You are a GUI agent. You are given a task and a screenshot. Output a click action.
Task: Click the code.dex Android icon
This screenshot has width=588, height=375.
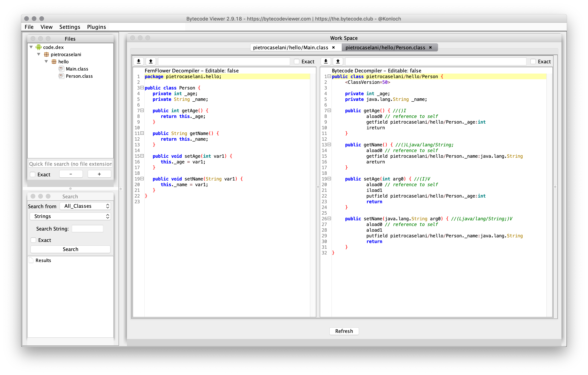tap(39, 47)
